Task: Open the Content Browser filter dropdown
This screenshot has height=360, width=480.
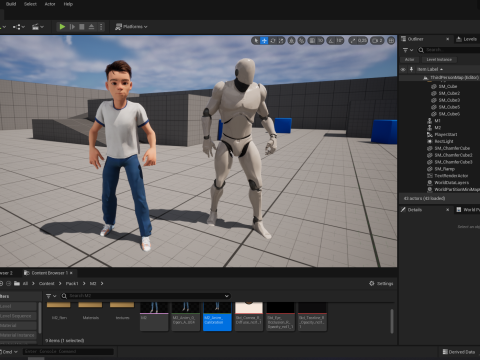Action: coord(51,296)
